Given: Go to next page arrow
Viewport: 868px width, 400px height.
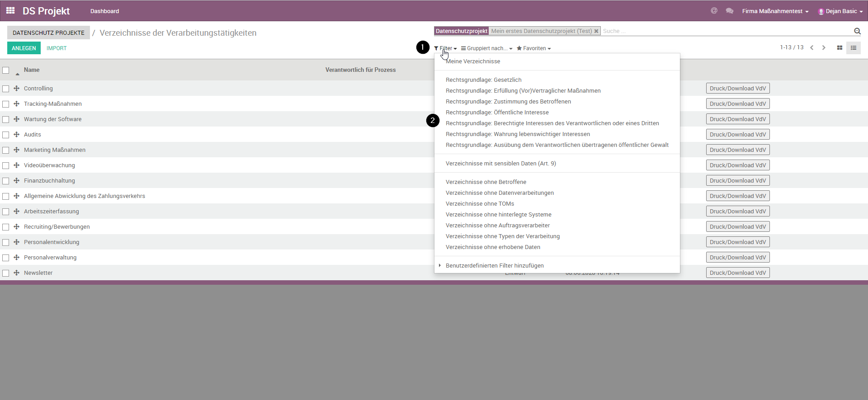Looking at the screenshot, I should (x=824, y=48).
